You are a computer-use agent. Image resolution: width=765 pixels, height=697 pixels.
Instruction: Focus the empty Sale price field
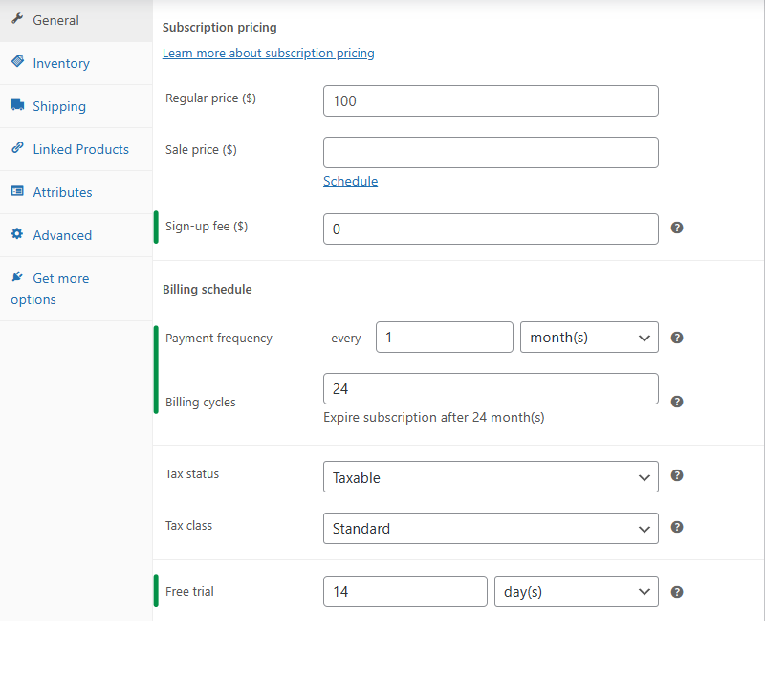pos(491,152)
